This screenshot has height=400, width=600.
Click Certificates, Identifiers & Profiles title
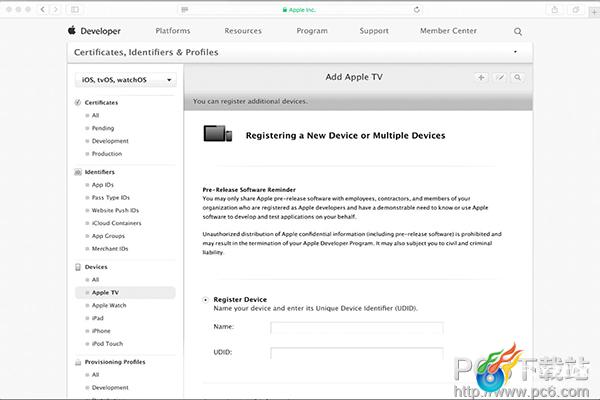[146, 52]
